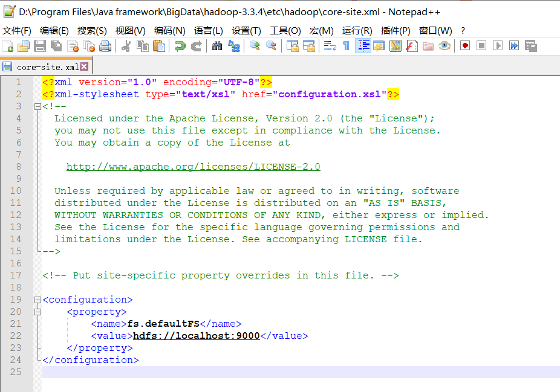Toggle Show All Characters pilcrow icon

coord(346,46)
